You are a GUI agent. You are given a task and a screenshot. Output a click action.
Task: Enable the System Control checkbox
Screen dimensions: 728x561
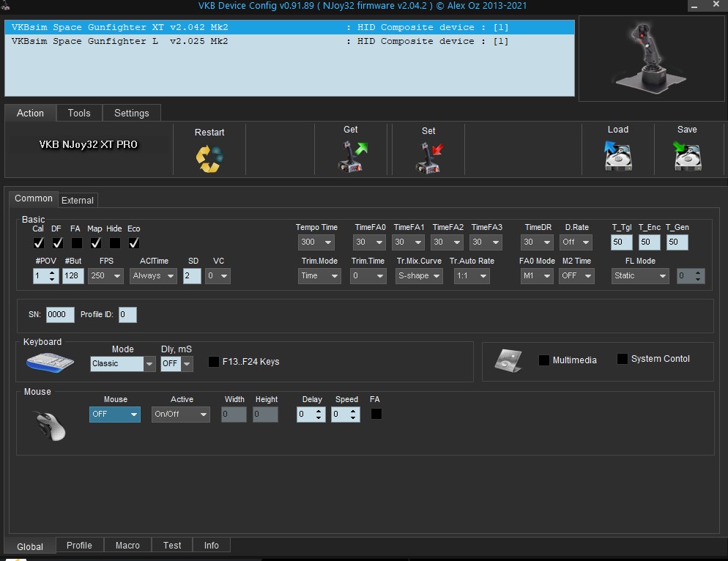click(x=623, y=359)
